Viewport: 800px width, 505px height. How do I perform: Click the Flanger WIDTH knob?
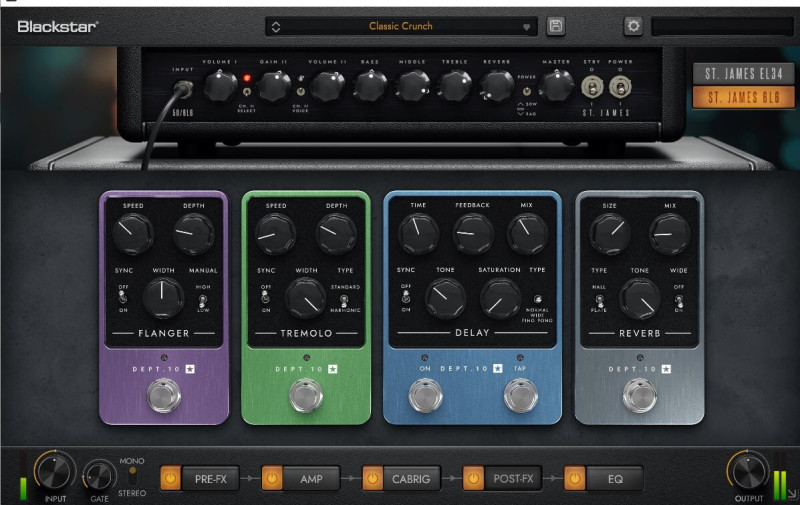coord(163,298)
